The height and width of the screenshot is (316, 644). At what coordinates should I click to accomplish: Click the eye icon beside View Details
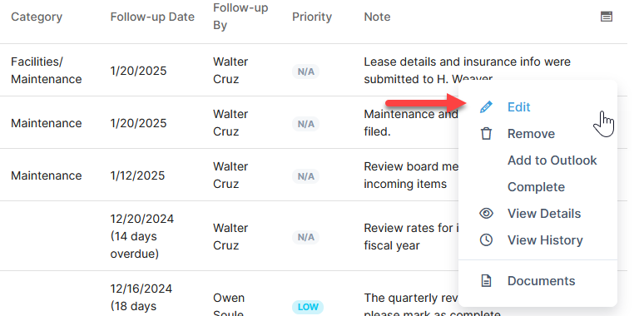(486, 214)
